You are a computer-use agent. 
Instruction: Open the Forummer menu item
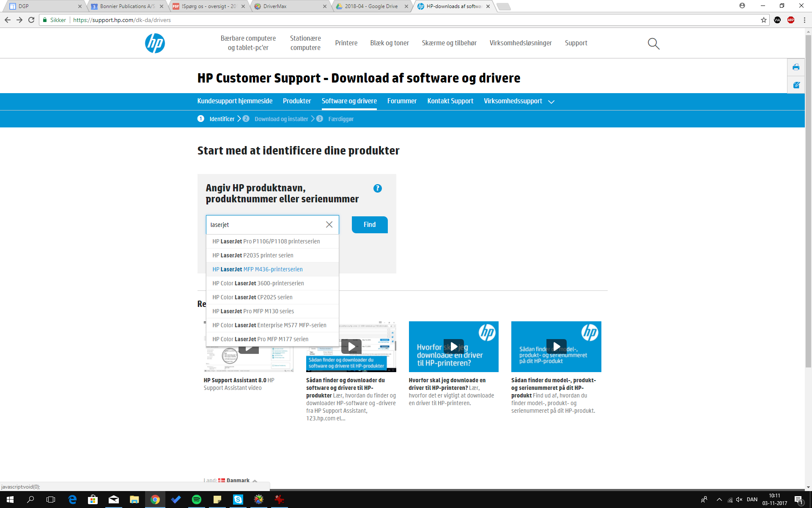pos(402,101)
